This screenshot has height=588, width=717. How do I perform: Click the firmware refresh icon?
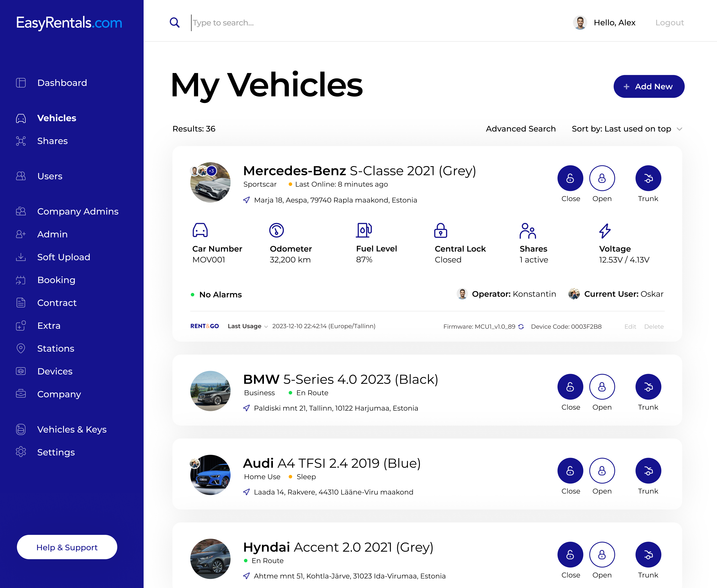pos(521,326)
